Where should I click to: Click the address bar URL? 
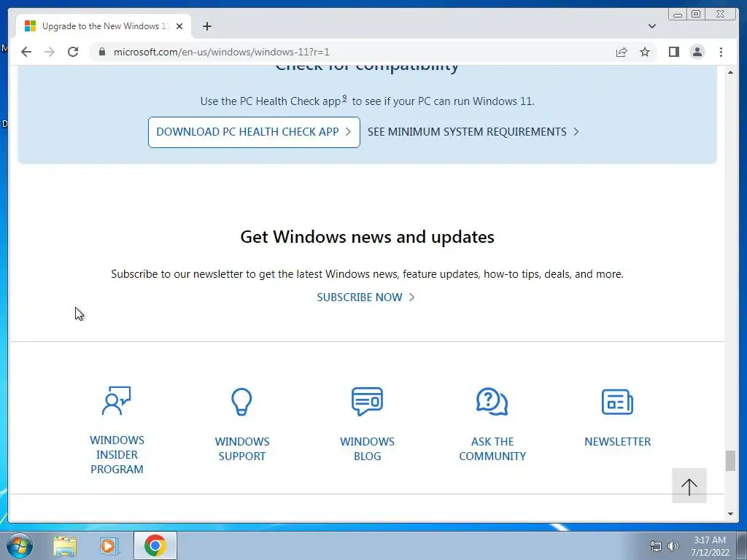(222, 52)
